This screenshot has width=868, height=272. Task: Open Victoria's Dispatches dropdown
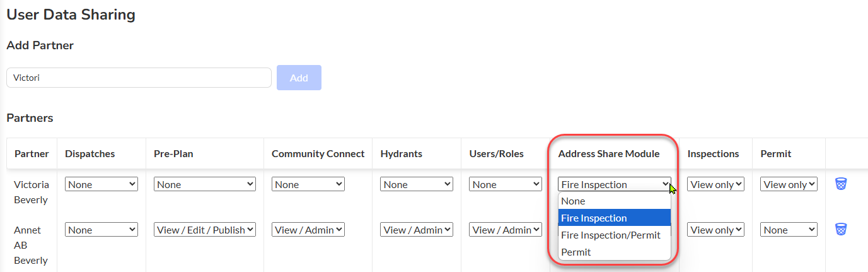[101, 184]
